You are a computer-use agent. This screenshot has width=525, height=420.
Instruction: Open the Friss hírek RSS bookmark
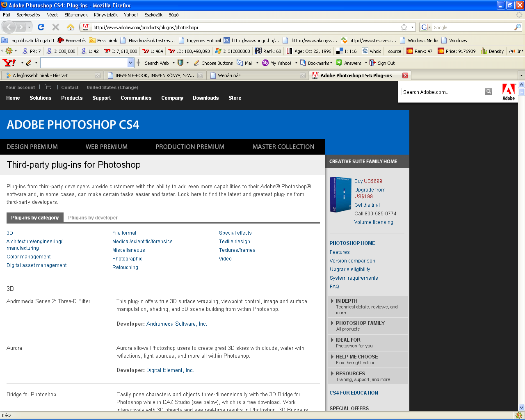[x=103, y=40]
